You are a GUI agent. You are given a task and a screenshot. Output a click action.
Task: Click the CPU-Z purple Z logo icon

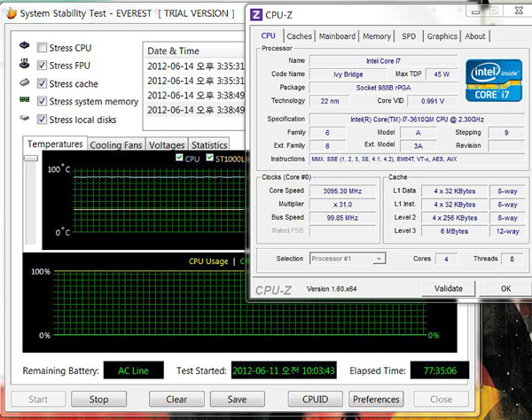pos(256,15)
